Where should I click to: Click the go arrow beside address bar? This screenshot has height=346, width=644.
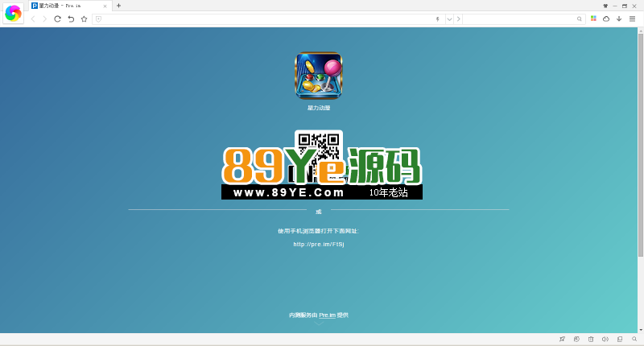pyautogui.click(x=458, y=19)
